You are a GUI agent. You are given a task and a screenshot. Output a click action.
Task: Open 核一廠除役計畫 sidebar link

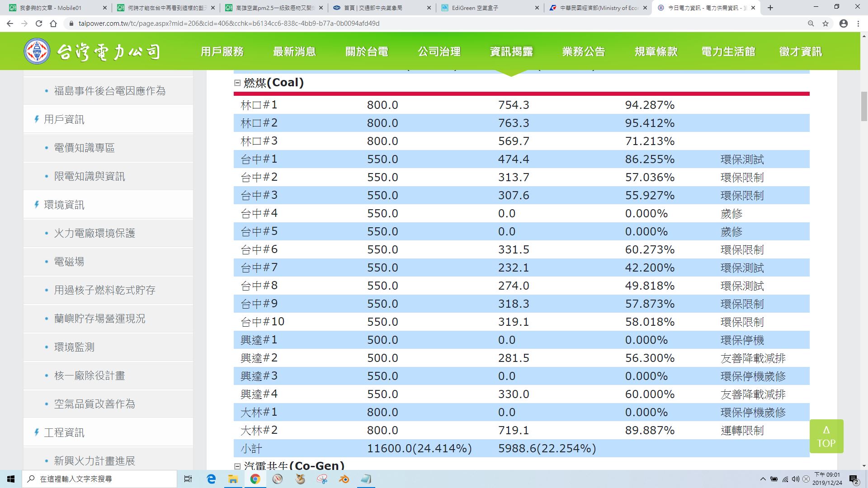[90, 375]
